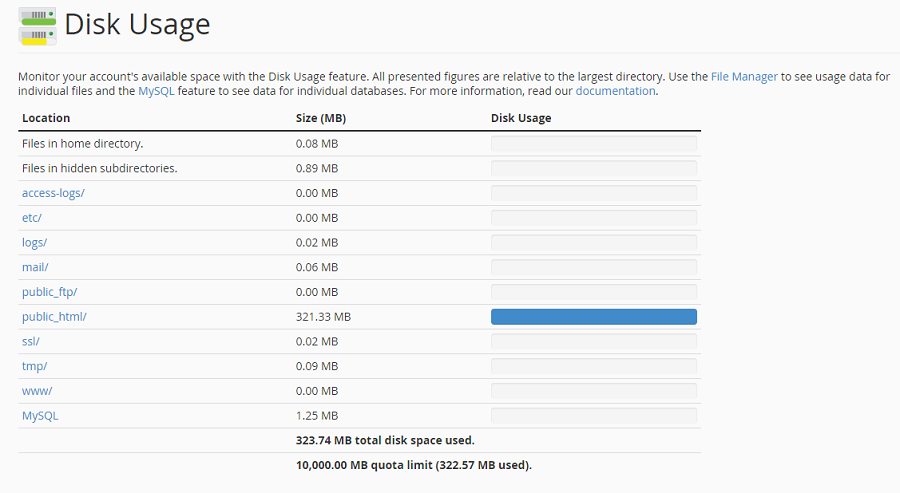The height and width of the screenshot is (493, 900).
Task: Click the Size (MB) column header
Action: point(321,118)
